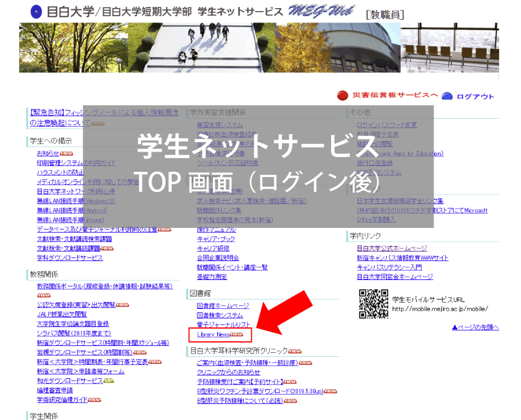
Task: Open the Library News link
Action: 213,334
